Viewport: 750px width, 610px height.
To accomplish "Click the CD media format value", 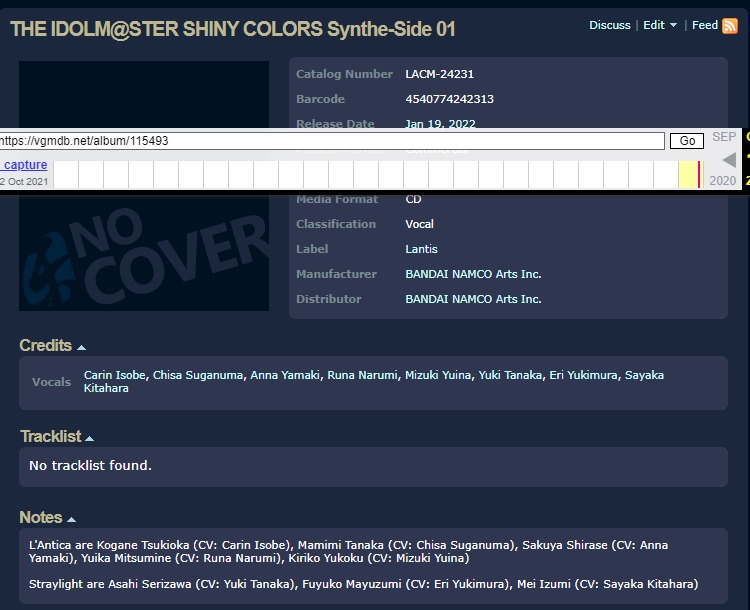I will tap(413, 200).
